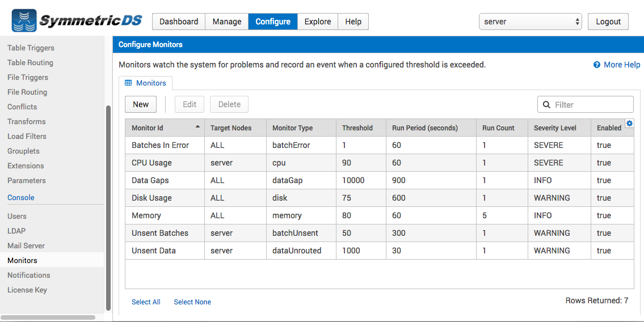Select the CPU Usage monitor row
The image size is (644, 322).
coord(380,163)
